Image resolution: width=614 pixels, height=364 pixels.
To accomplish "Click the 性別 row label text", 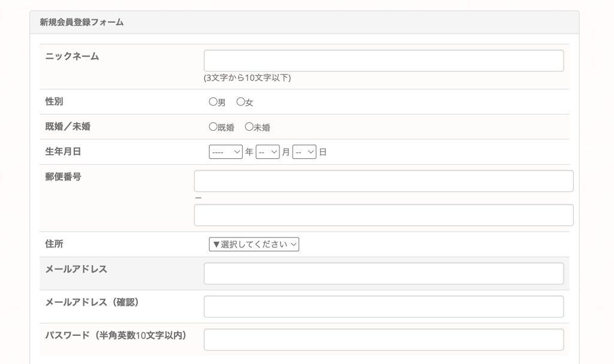I will (x=54, y=101).
